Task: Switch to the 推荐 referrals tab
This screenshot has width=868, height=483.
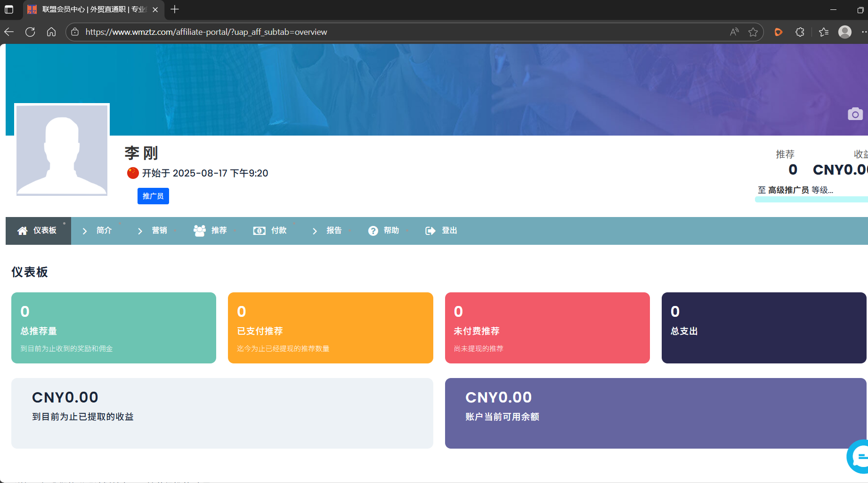Action: (x=211, y=231)
